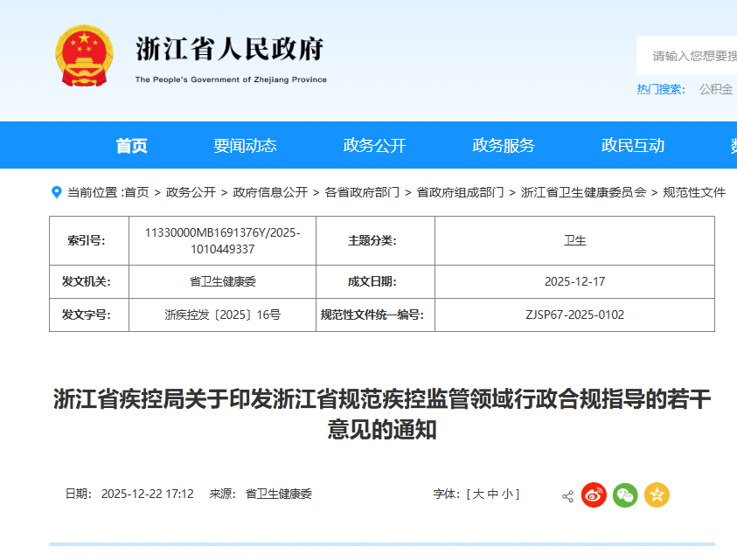Click the source text 省卫生健康委 below title

click(279, 494)
